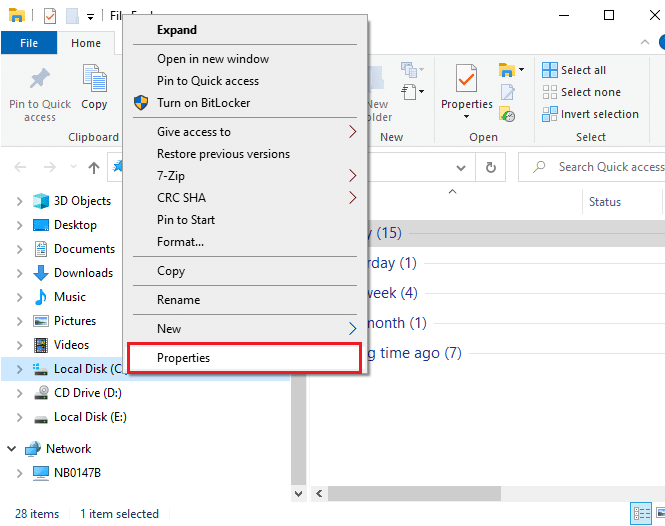This screenshot has height=526, width=665.
Task: Click the Forward navigation arrow
Action: point(50,168)
